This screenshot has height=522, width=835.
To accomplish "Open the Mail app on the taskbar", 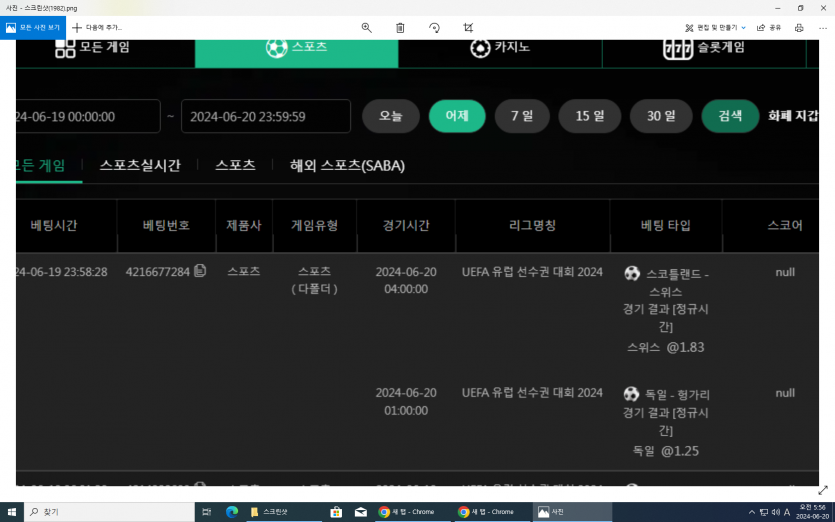I will 361,512.
